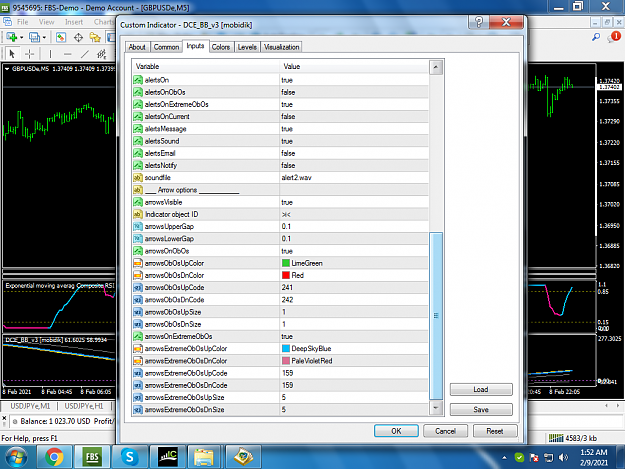Click the soundfile string icon
625x469 pixels.
pos(138,178)
